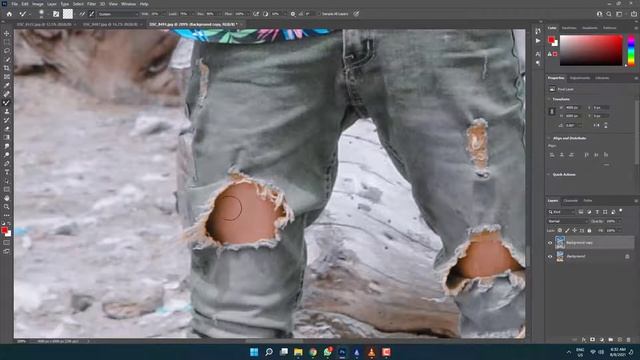Screen dimensions: 640x360
Task: Lock all layer attributes icon
Action: [589, 231]
